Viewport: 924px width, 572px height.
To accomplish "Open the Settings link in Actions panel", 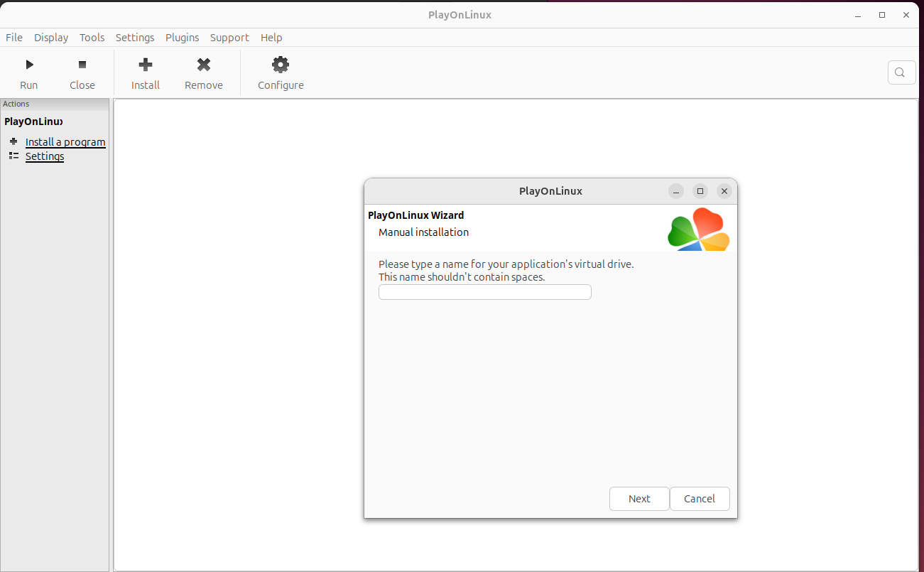I will tap(45, 156).
